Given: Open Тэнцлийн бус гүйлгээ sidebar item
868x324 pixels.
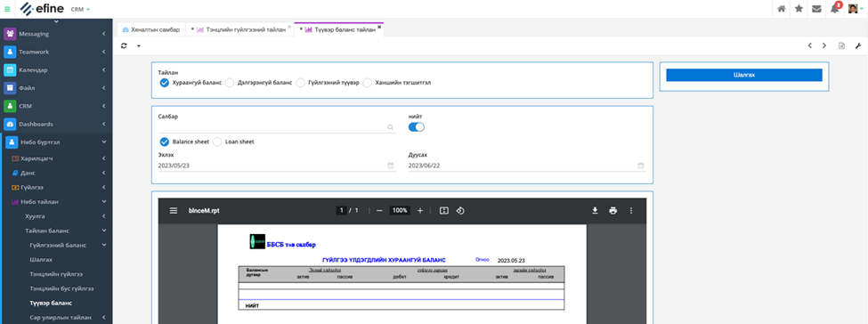Looking at the screenshot, I should tap(61, 288).
